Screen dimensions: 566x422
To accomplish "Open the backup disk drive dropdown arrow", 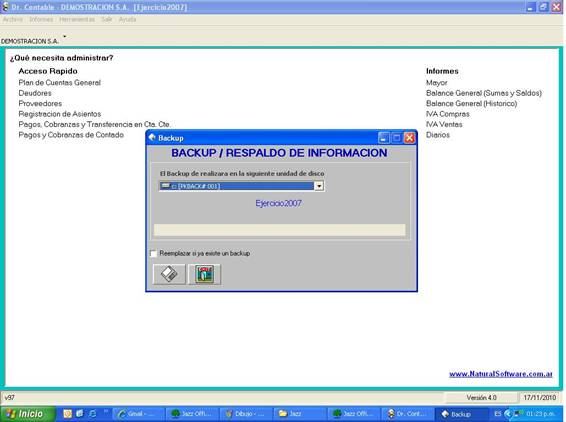I will tap(319, 186).
